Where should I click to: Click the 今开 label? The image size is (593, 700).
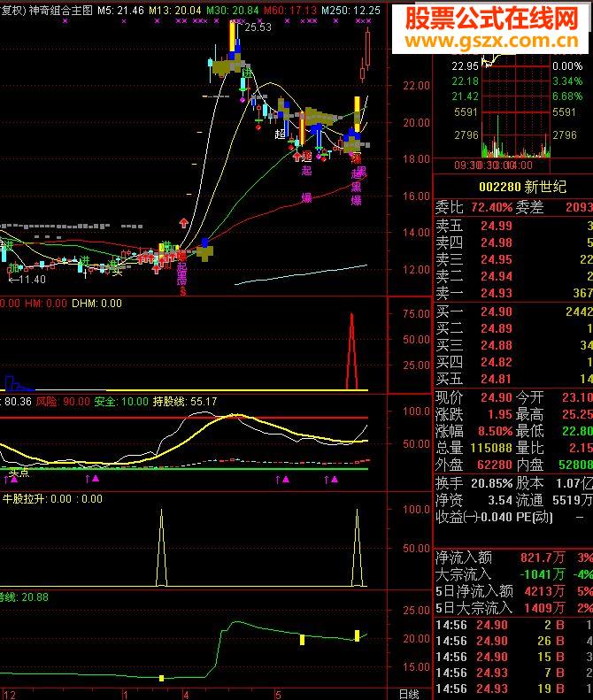tap(530, 397)
